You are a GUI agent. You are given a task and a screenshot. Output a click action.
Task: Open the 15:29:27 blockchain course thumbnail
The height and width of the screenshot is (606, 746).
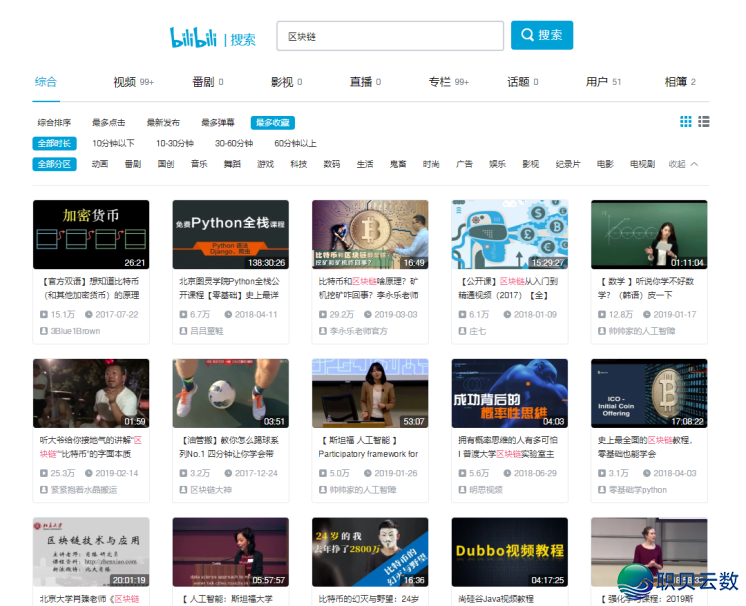(x=510, y=235)
